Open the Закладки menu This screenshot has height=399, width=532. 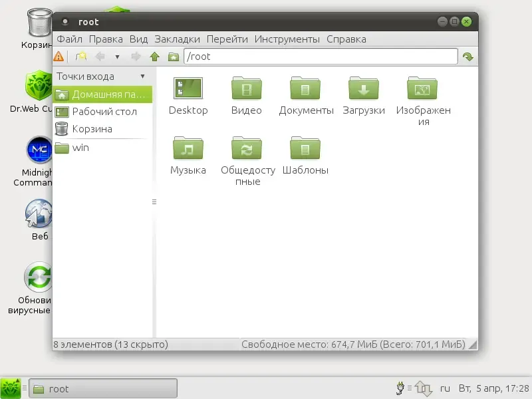point(177,39)
